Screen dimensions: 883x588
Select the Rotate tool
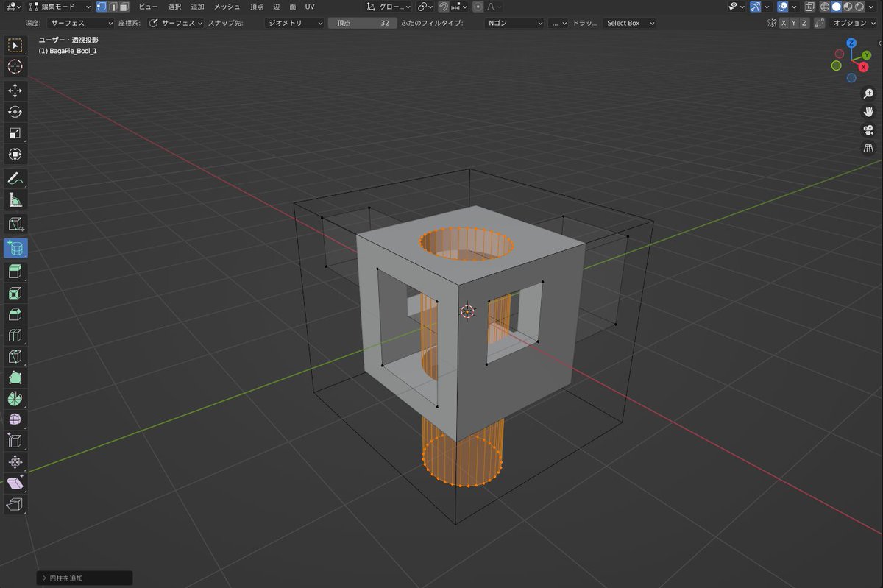click(15, 112)
